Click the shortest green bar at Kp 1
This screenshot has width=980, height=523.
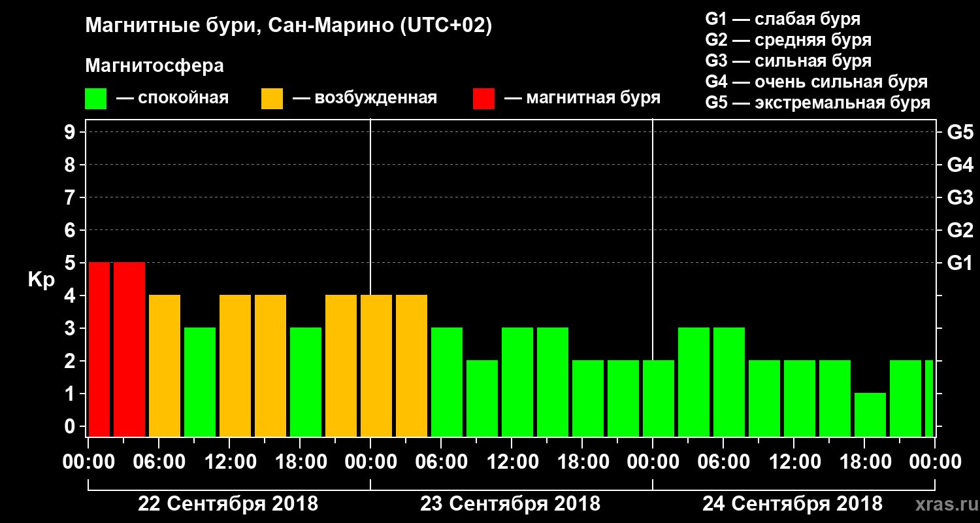pyautogui.click(x=870, y=414)
